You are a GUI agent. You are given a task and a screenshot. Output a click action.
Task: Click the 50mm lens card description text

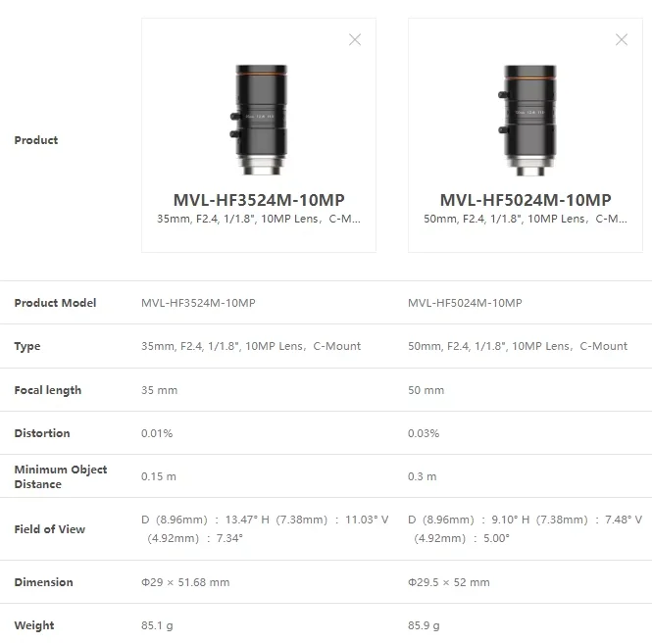point(526,219)
